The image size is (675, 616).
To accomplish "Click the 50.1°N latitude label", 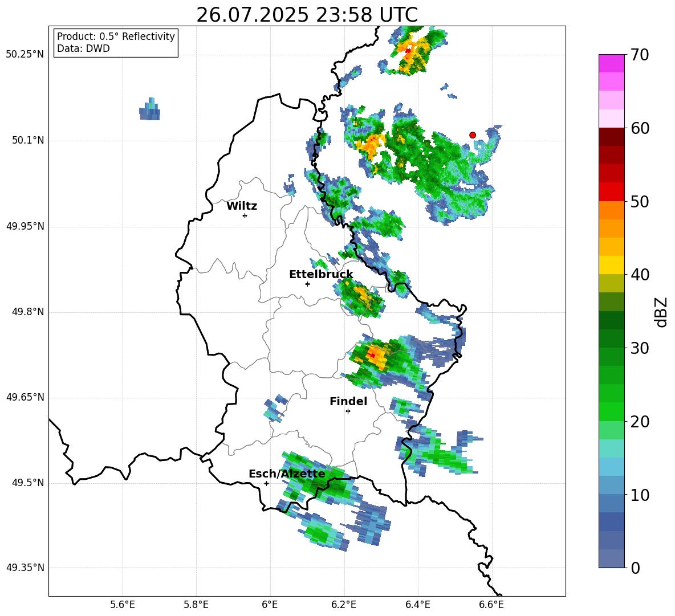I will (28, 140).
